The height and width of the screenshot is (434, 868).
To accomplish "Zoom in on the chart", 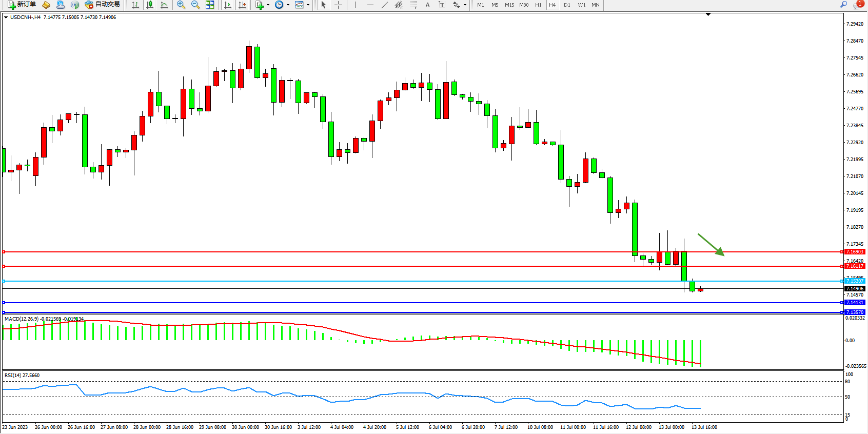I will click(181, 5).
